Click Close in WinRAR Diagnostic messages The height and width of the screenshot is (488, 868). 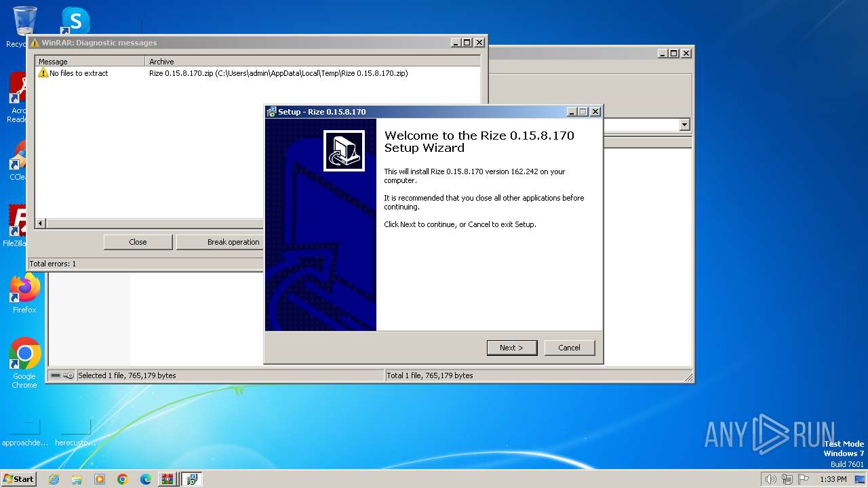click(x=138, y=242)
